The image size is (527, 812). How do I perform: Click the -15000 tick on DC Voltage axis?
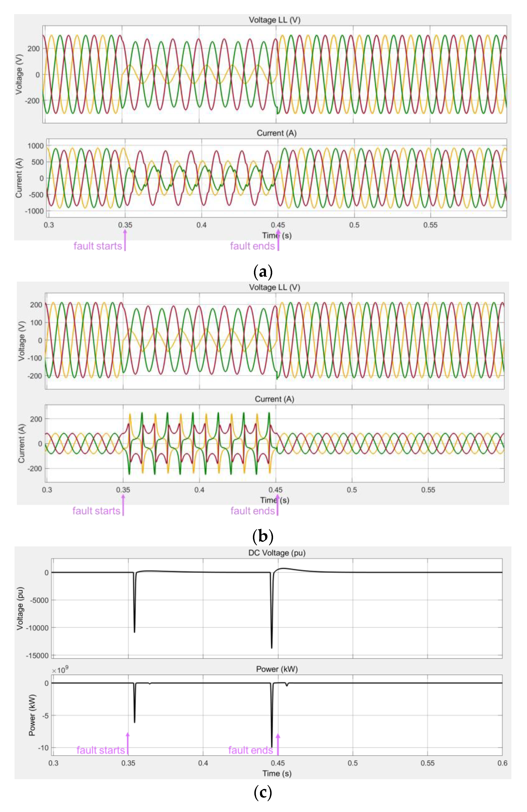(x=37, y=655)
